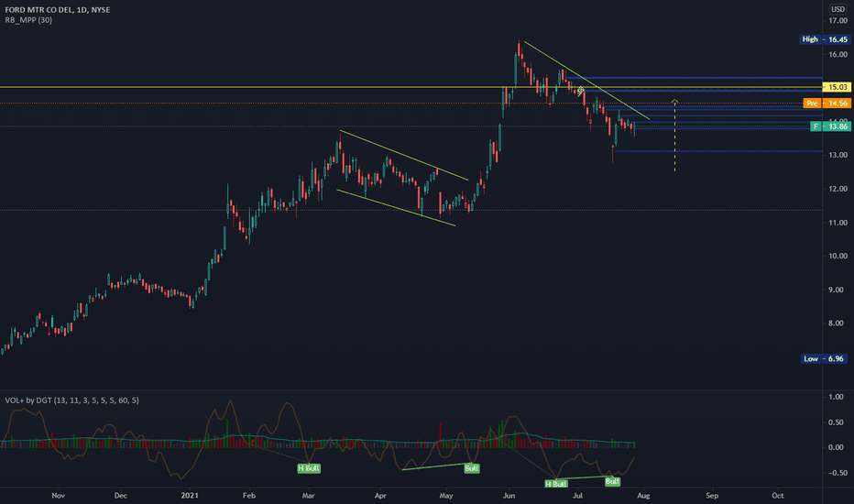This screenshot has width=854, height=504.
Task: Click the Bull label above May
Action: tap(472, 468)
